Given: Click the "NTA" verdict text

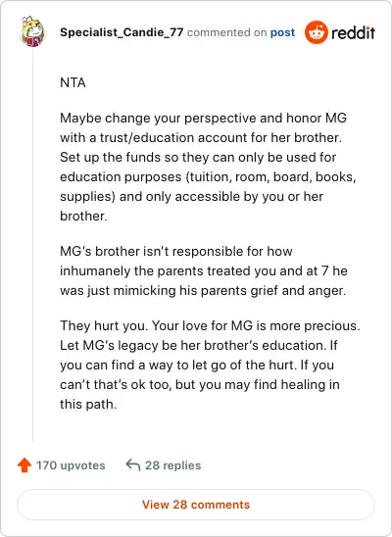Looking at the screenshot, I should [73, 82].
